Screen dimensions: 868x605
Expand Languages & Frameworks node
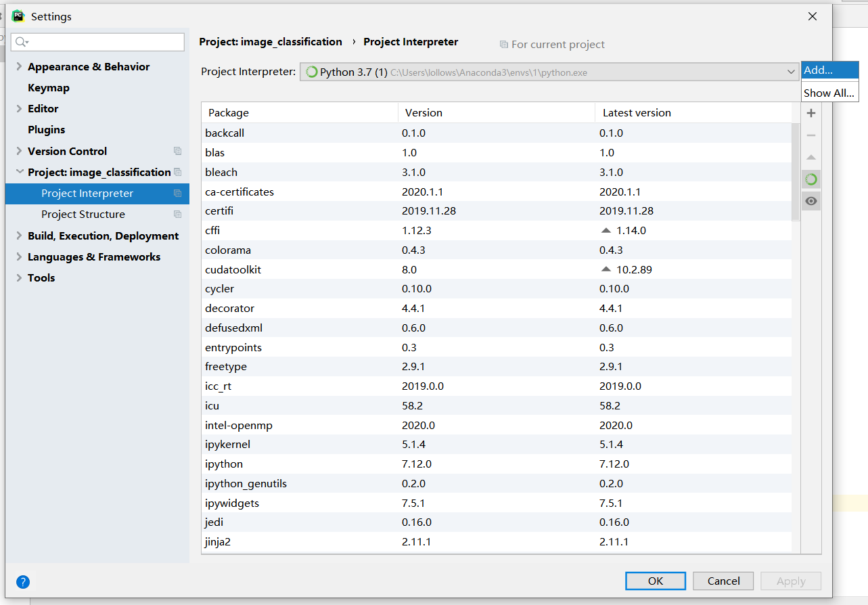point(19,256)
